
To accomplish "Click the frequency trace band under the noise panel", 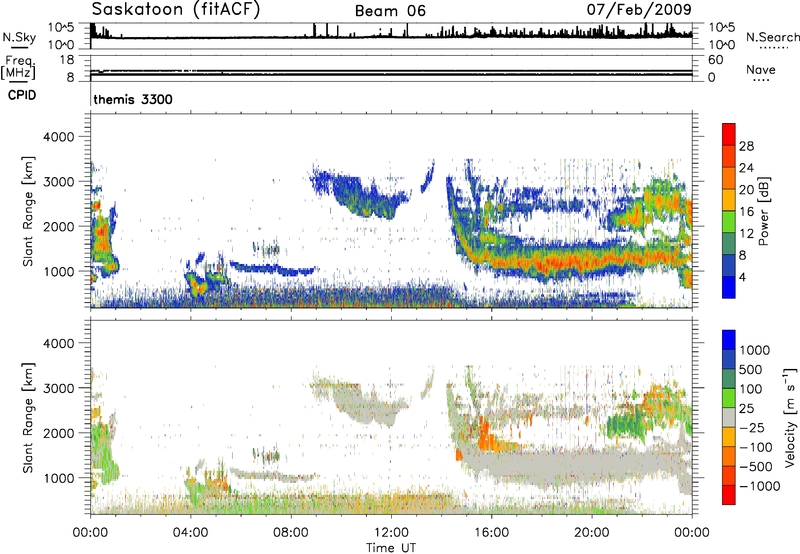I will coord(391,72).
